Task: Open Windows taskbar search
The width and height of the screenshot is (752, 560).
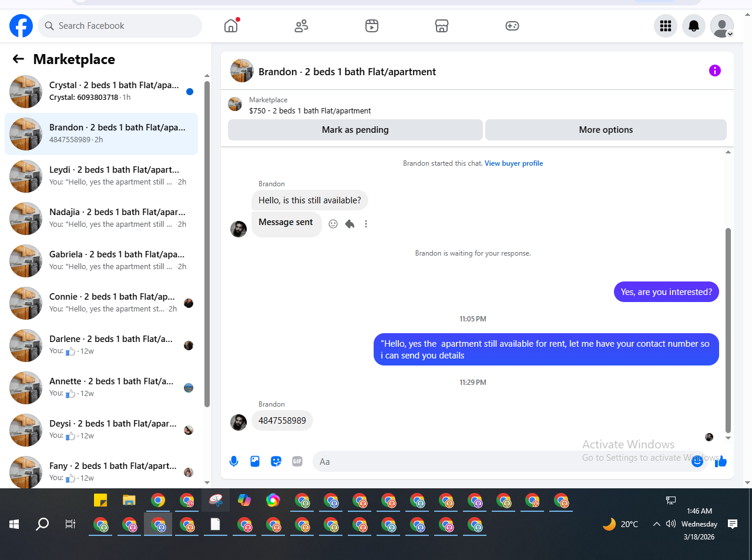Action: tap(42, 524)
